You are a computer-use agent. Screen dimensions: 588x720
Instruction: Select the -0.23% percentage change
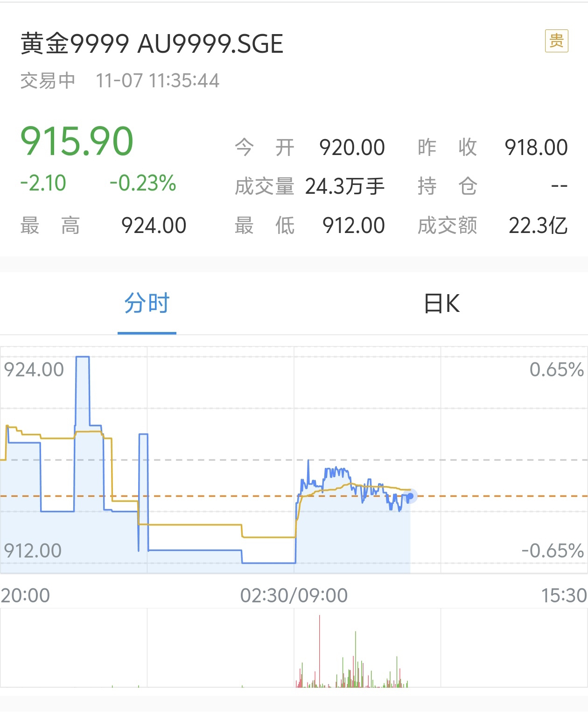[x=143, y=183]
